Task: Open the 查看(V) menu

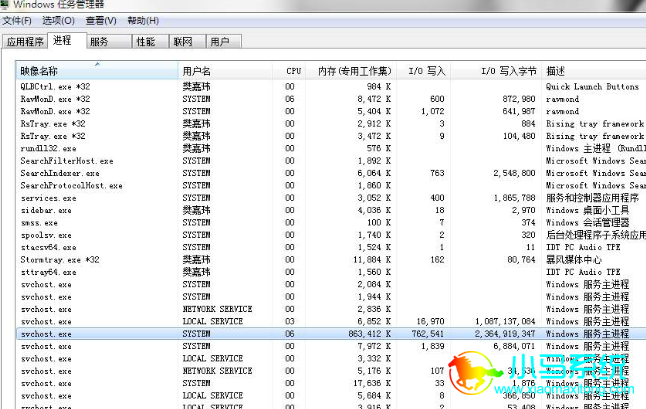Action: 101,21
